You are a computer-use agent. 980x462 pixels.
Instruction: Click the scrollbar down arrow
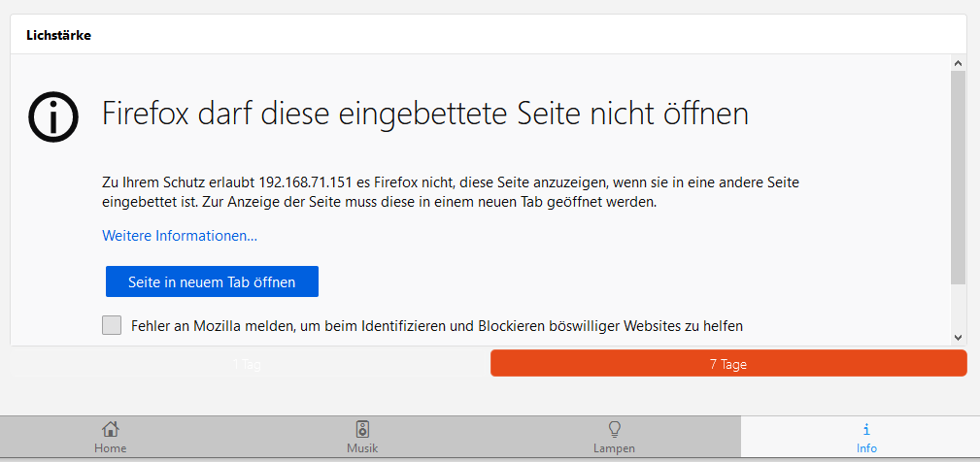point(958,337)
